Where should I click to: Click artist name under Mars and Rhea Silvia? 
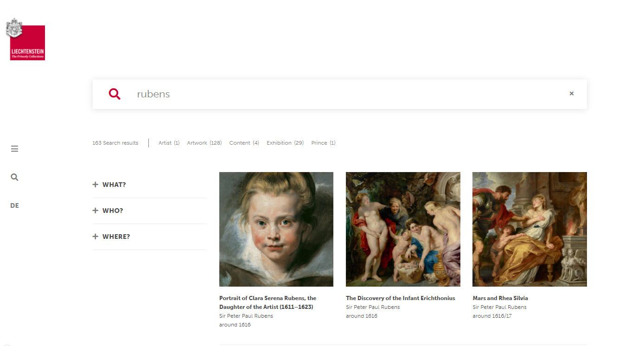click(x=499, y=307)
